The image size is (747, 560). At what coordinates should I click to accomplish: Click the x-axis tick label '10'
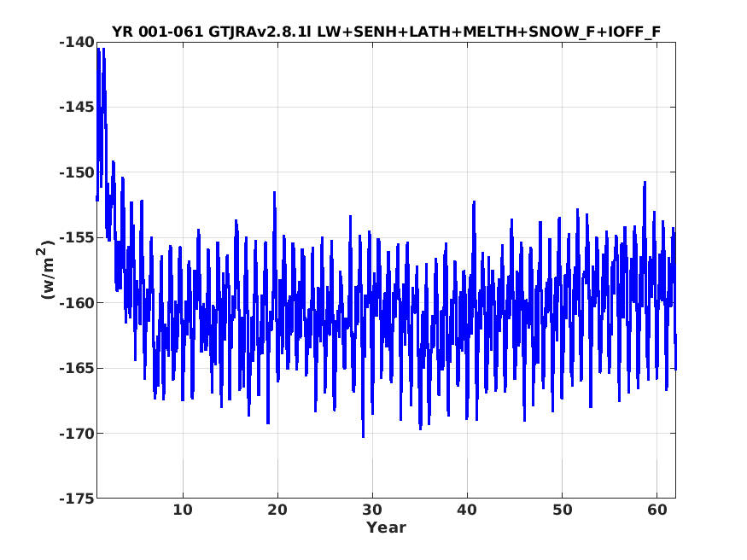[183, 510]
